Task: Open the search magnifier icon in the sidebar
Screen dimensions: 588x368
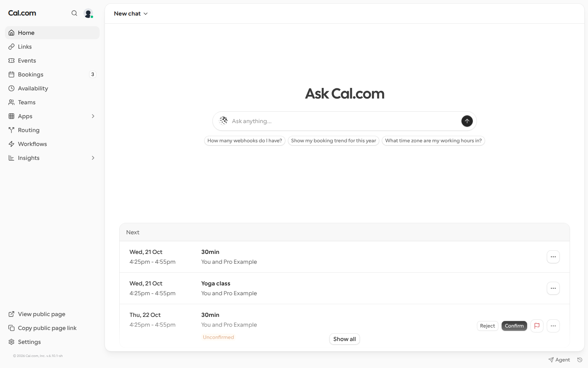Action: point(74,13)
